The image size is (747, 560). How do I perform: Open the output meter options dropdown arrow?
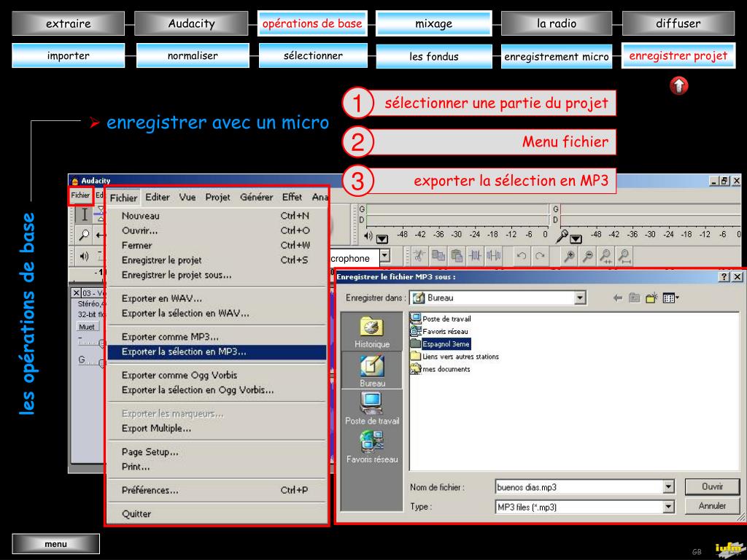(382, 238)
